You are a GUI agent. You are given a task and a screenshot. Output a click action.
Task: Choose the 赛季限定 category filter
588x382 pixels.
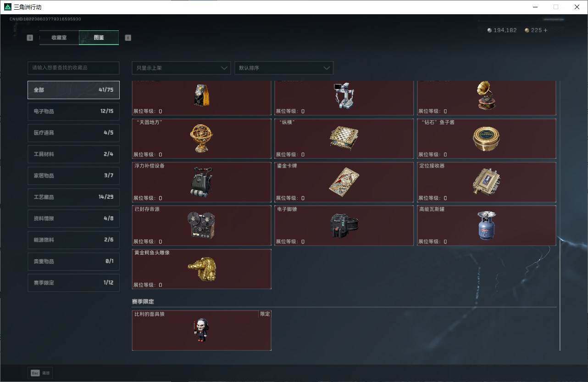coord(73,283)
